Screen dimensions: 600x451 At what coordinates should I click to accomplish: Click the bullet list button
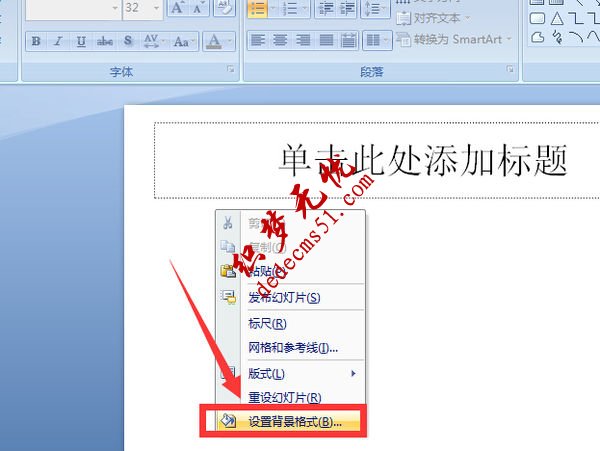click(256, 9)
